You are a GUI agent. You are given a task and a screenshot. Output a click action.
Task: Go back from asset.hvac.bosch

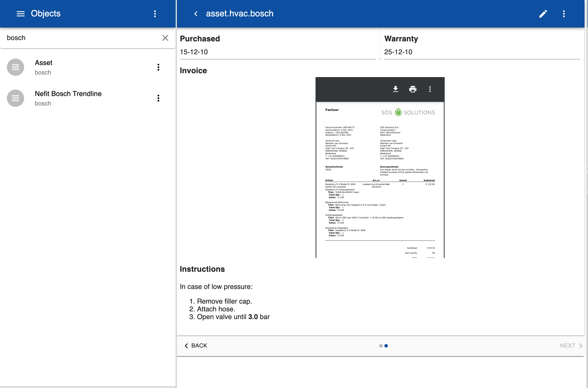196,14
